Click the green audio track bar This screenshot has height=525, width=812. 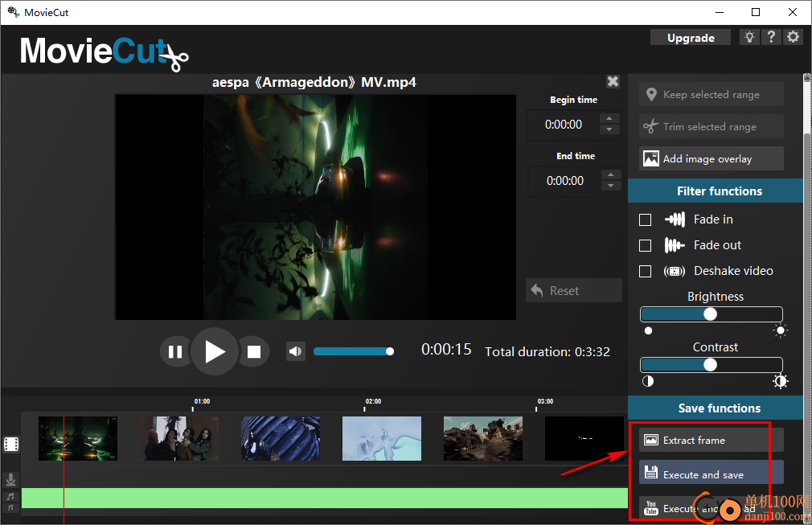[x=324, y=498]
